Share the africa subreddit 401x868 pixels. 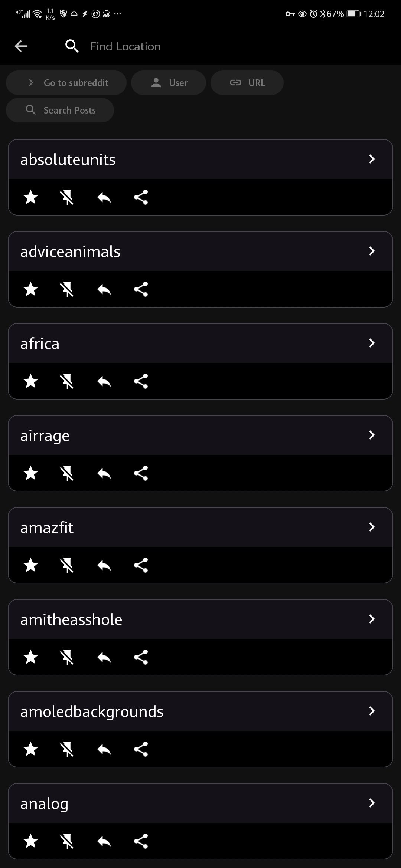click(141, 381)
